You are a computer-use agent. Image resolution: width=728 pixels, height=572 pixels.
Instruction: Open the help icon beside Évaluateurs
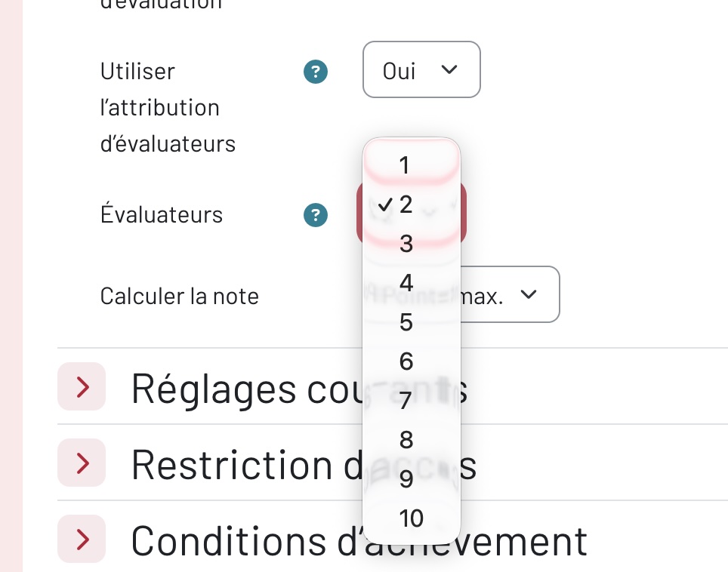click(316, 215)
